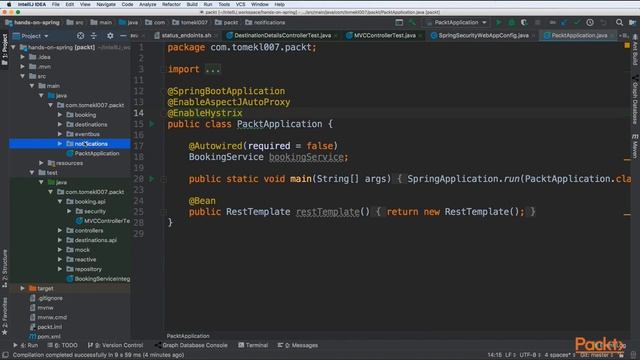Expand the destinations package folder
The height and width of the screenshot is (360, 640).
(60, 124)
